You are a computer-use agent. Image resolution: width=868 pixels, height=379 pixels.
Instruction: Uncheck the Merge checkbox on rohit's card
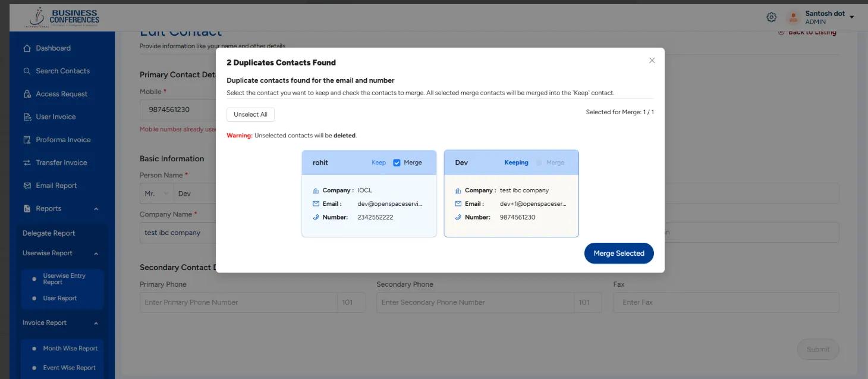pos(397,162)
